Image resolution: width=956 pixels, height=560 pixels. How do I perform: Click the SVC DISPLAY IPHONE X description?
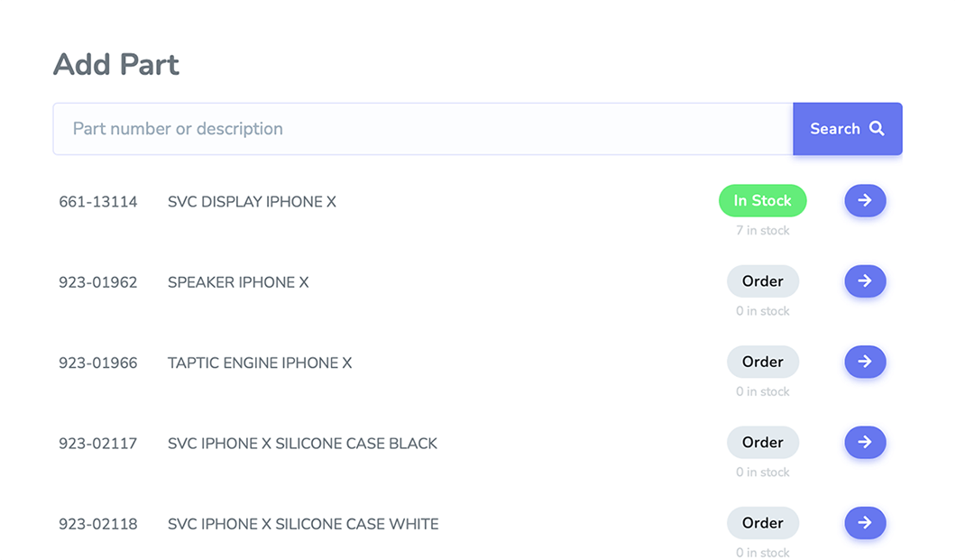(252, 202)
